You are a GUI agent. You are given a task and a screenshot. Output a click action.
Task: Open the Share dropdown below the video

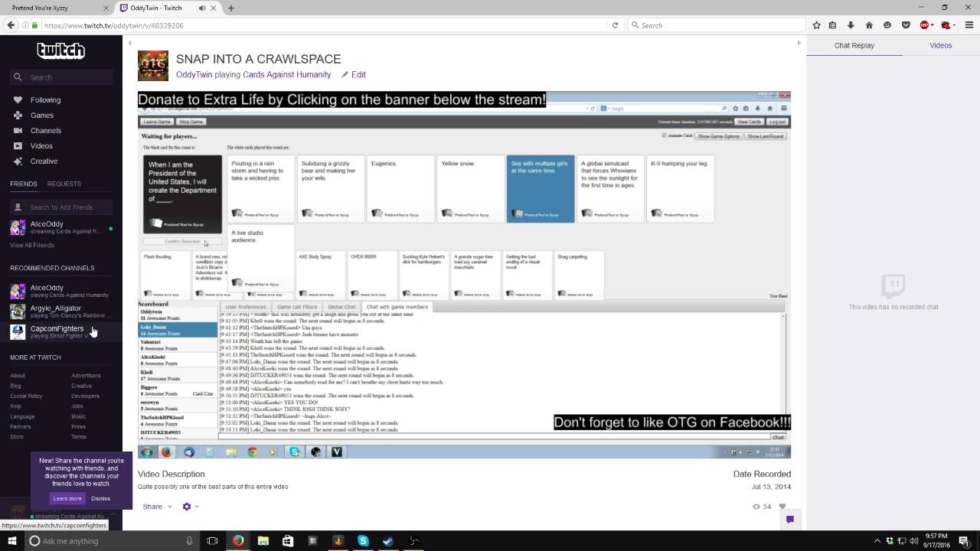point(156,507)
